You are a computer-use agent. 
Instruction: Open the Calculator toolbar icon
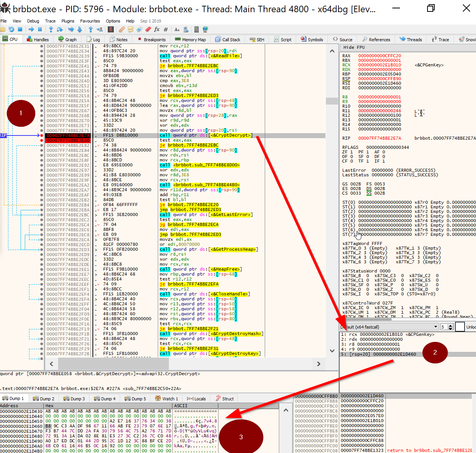point(196,29)
